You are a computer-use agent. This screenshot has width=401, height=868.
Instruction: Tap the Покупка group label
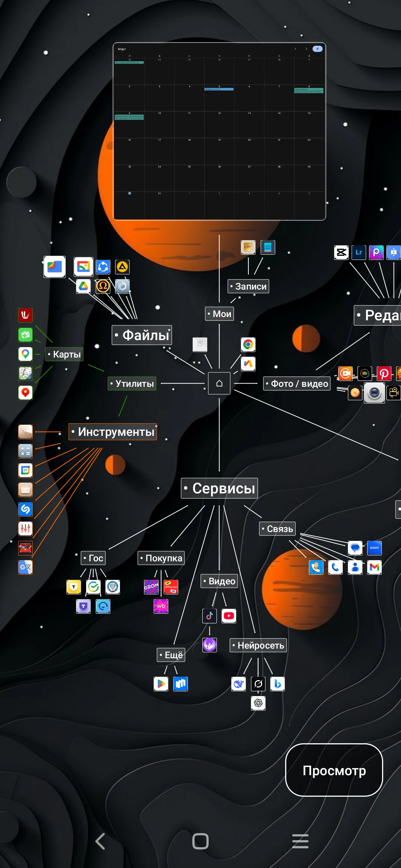coord(161,558)
